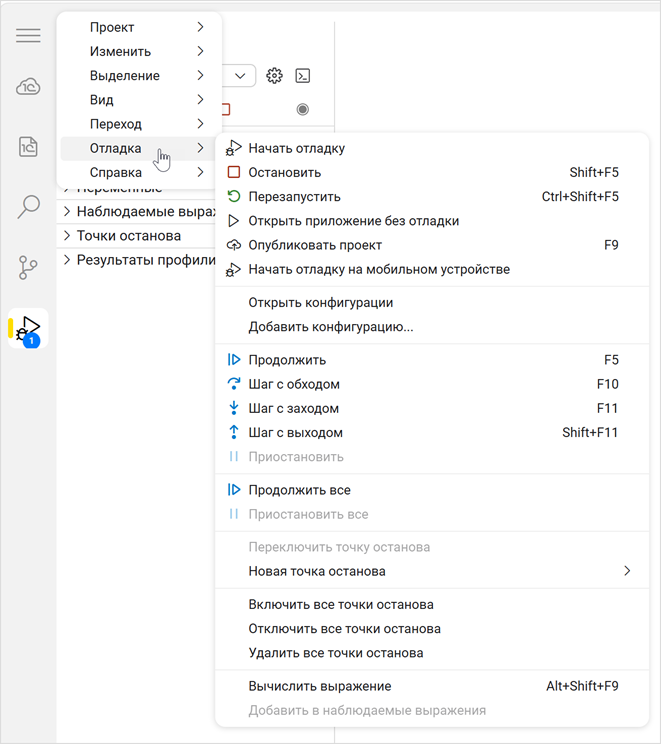Open the 1C cloud panel icon

(28, 87)
